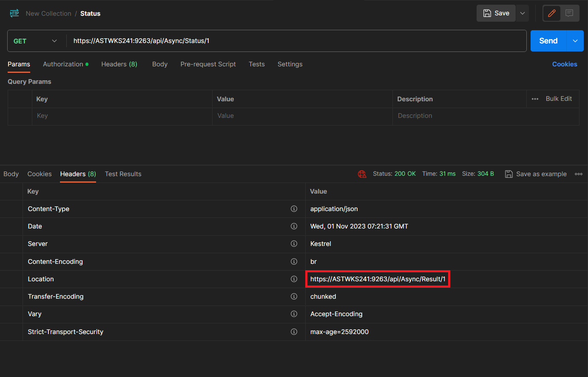Click the query param Key input cell
Screen dimensions: 588x377
point(122,116)
